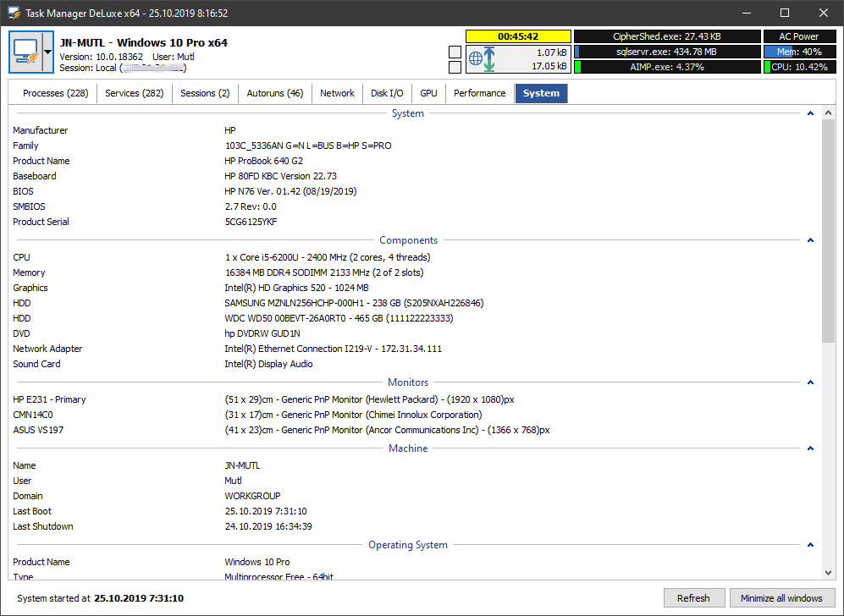The width and height of the screenshot is (844, 616).
Task: Click the Intel(R) Display Audio entry
Action: [268, 364]
